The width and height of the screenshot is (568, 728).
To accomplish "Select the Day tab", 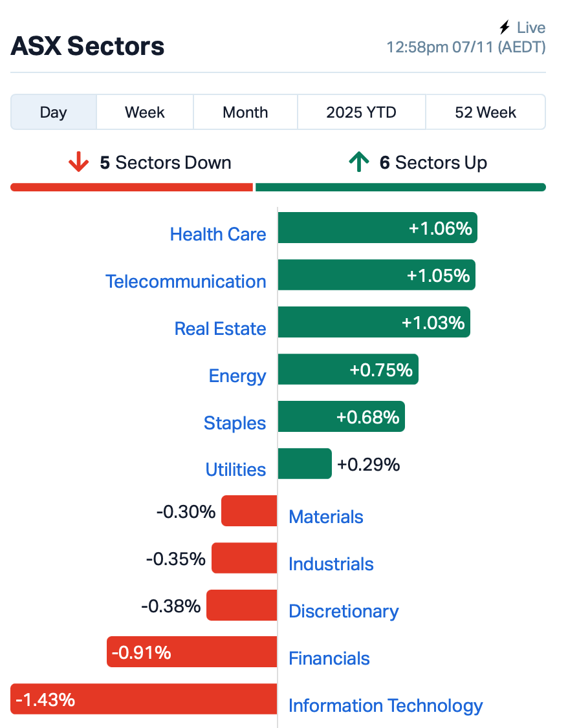I will click(x=53, y=112).
